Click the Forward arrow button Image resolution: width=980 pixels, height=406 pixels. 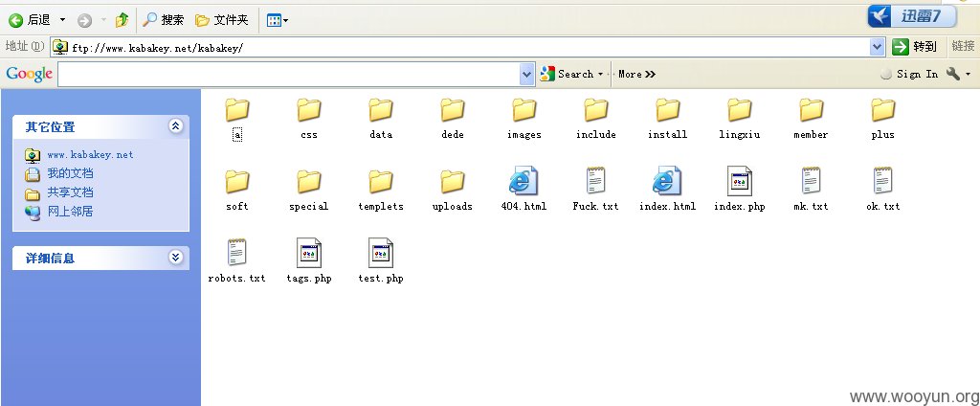[84, 21]
